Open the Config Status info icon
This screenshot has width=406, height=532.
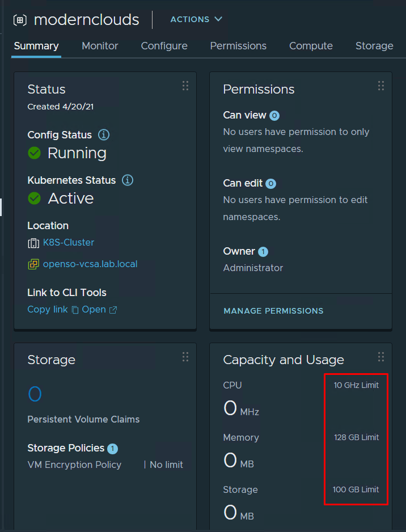pos(104,135)
